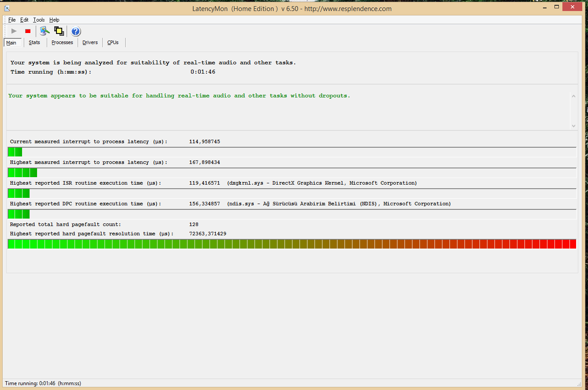
Task: Click the 'Highest reported DPC routine execution time' label
Action: tap(86, 204)
